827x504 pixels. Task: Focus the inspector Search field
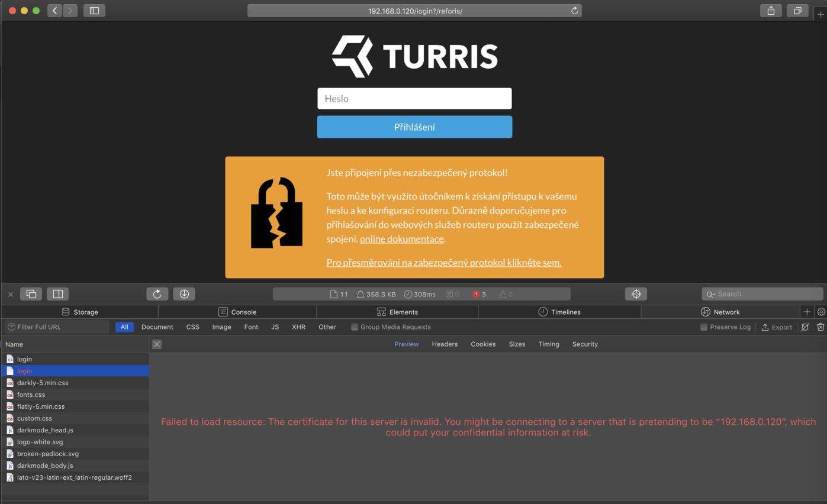762,294
